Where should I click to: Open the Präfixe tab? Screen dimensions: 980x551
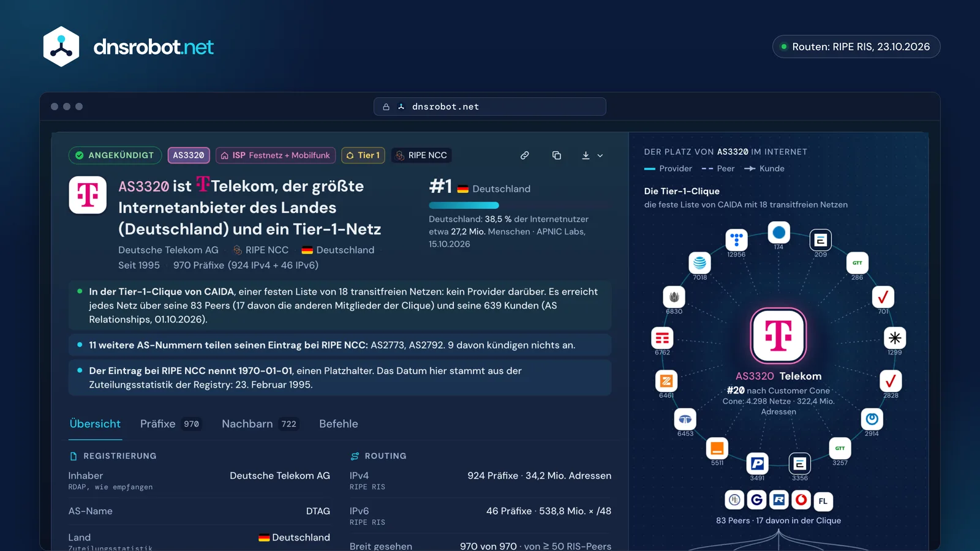(x=171, y=424)
